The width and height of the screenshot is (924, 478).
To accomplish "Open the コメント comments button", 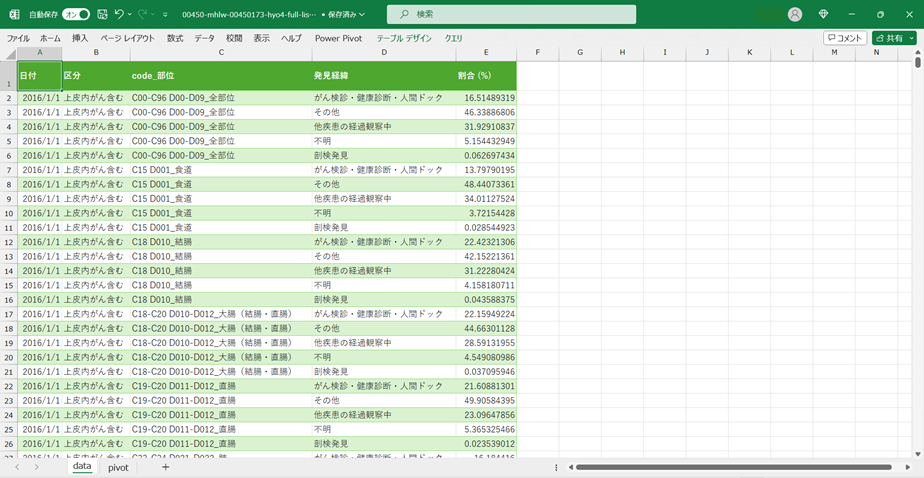I will (x=845, y=38).
